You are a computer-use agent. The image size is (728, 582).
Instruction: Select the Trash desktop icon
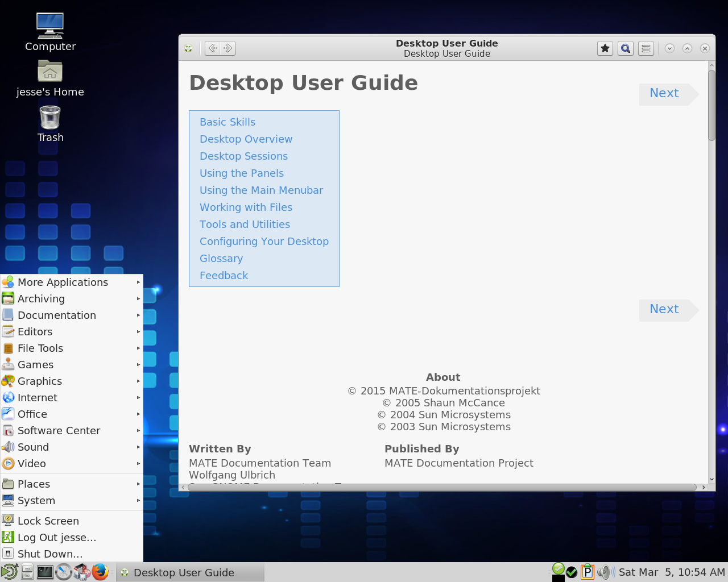pos(50,123)
